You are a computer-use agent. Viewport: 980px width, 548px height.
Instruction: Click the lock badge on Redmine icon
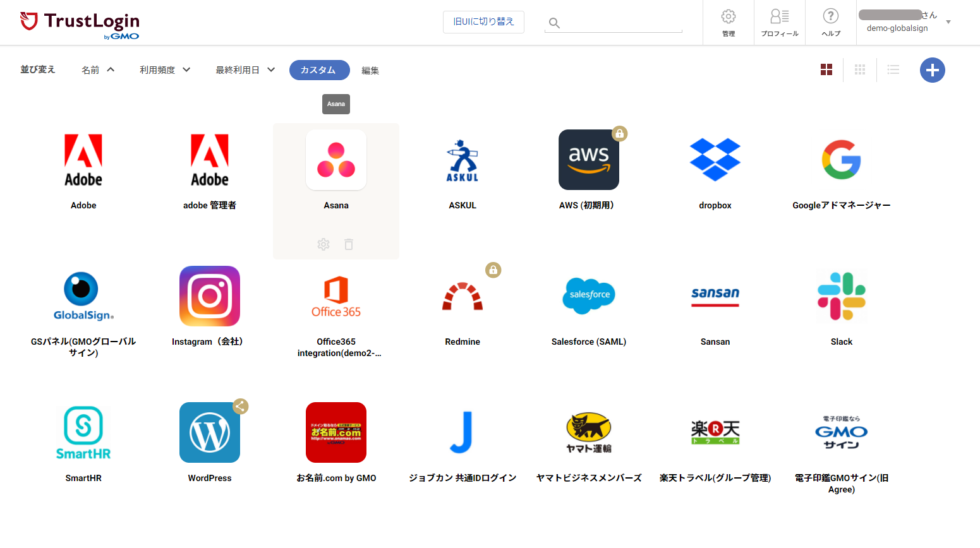(493, 270)
